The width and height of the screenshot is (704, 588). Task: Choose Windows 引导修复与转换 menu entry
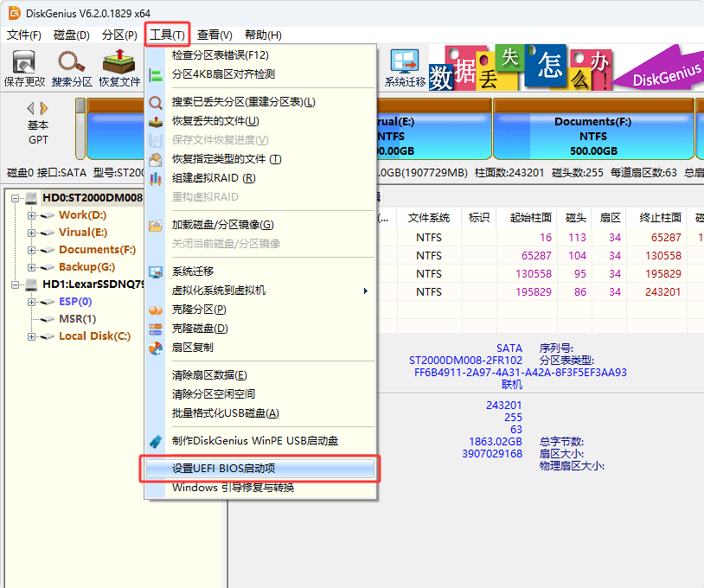point(260,488)
